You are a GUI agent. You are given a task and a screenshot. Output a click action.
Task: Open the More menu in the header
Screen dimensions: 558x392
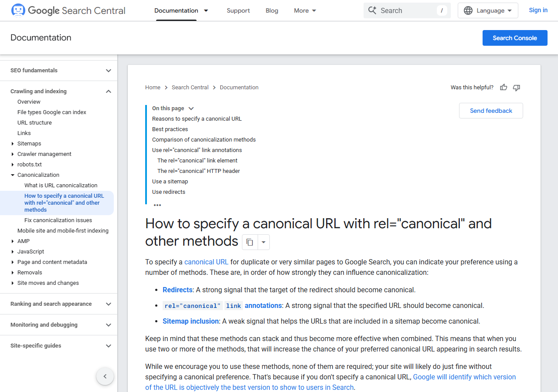tap(305, 10)
